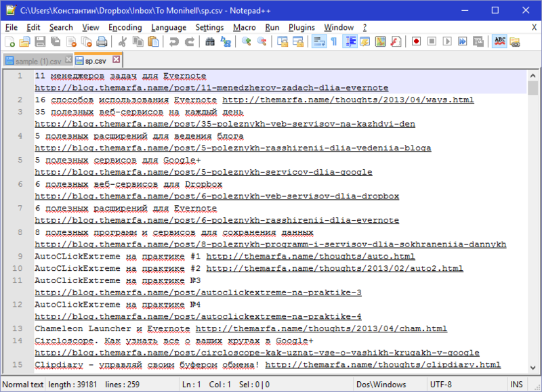Toggle the ABC spell-check button
The height and width of the screenshot is (392, 542).
499,42
